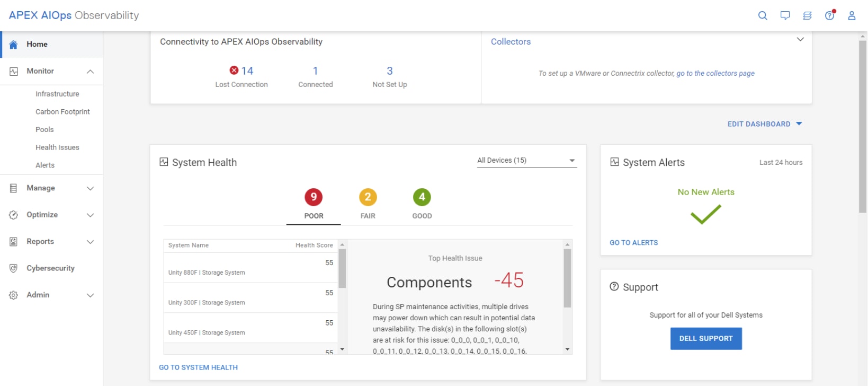This screenshot has height=386, width=868.
Task: Follow the Go to System Health link
Action: coord(199,367)
